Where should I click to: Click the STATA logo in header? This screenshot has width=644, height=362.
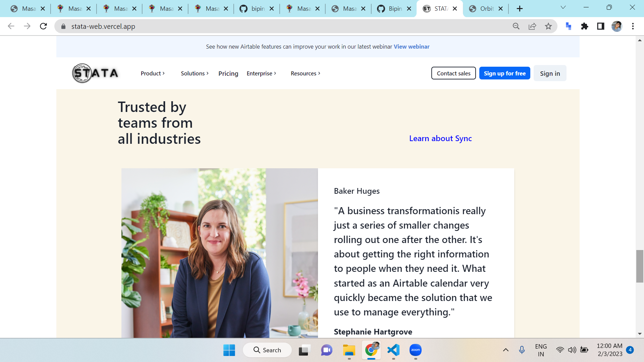95,73
